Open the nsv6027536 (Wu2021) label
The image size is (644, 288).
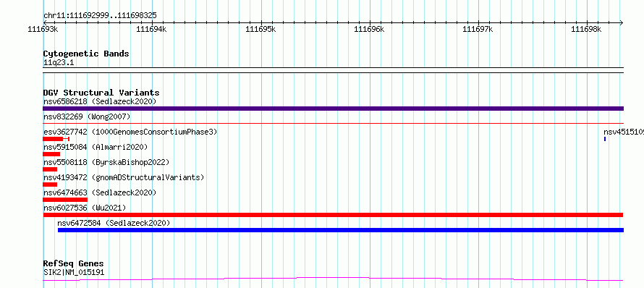click(x=85, y=208)
